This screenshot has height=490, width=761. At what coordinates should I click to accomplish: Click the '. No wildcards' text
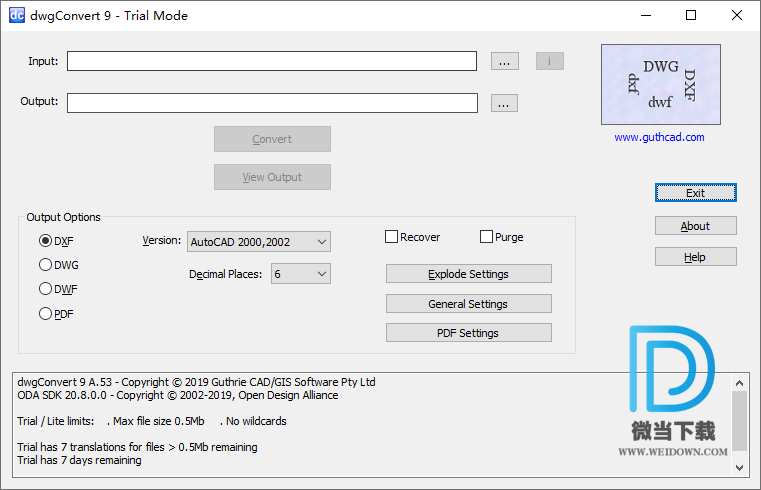tap(253, 421)
